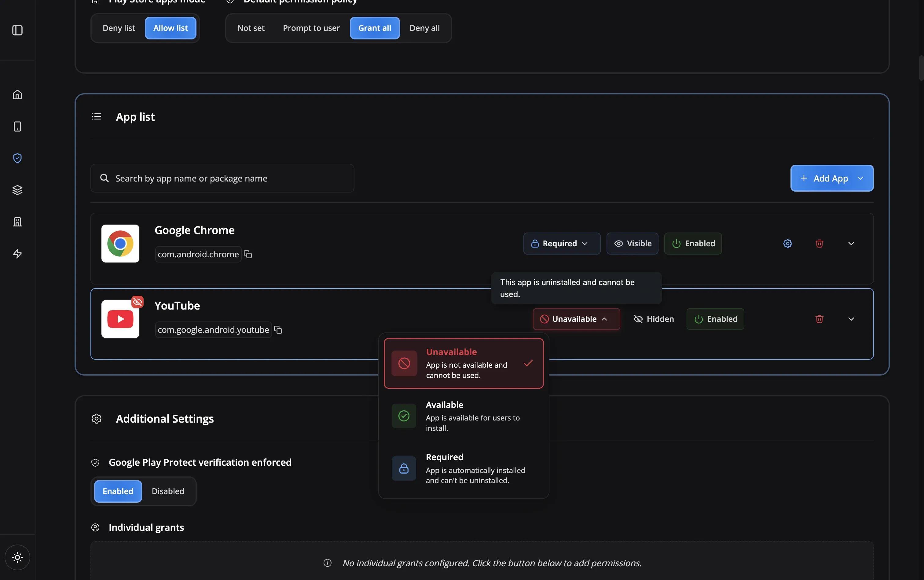Set permission policy to Grant all
924x580 pixels.
click(x=375, y=28)
